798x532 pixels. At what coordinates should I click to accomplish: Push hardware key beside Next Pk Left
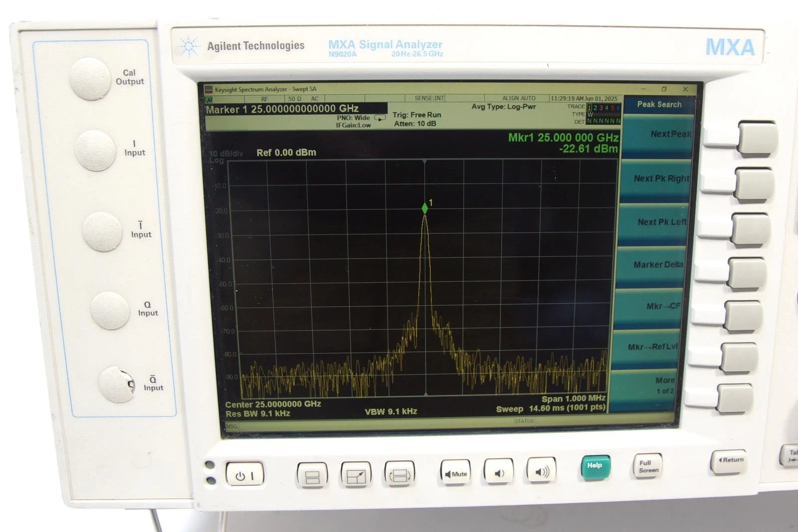coord(751,229)
